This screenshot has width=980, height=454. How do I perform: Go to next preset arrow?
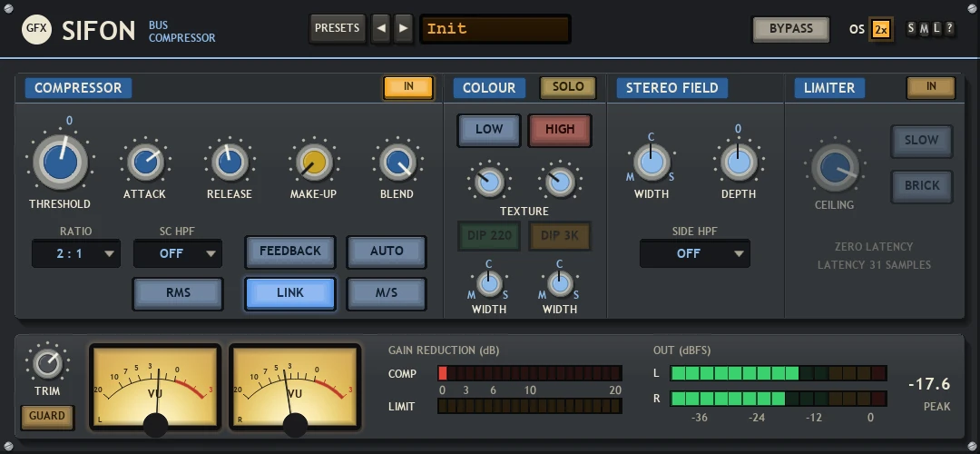point(404,28)
